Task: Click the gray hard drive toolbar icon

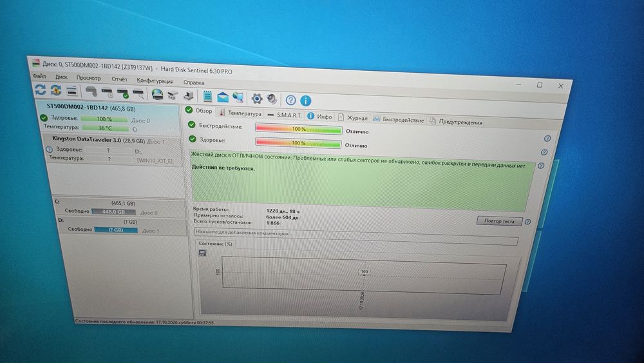Action: (x=91, y=92)
